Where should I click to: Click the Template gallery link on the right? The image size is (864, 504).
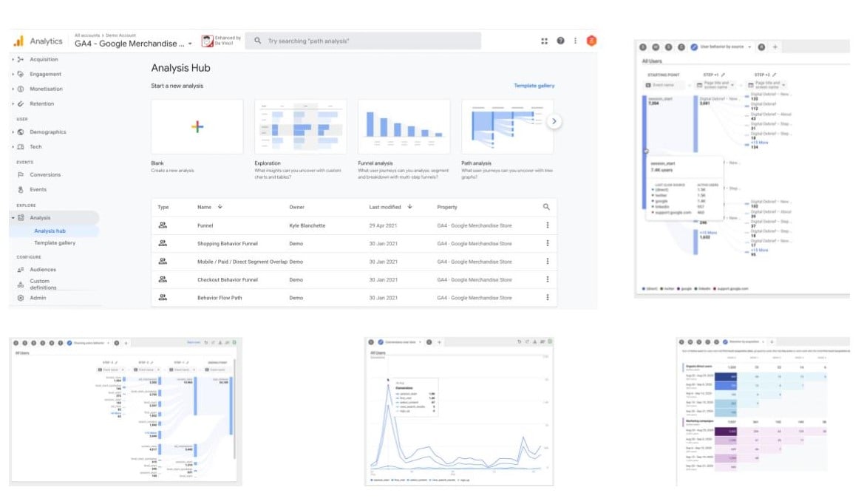[534, 86]
